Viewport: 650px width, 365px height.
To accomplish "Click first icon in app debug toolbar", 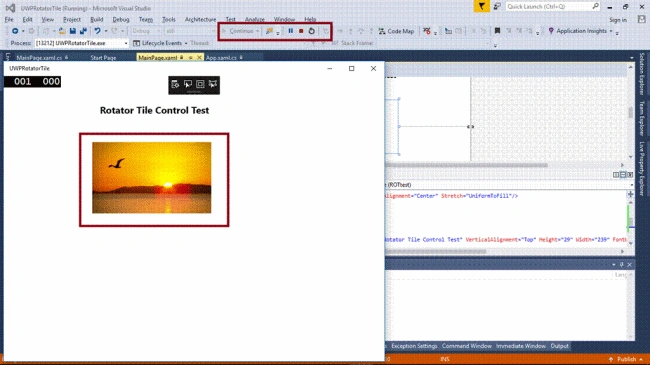I will (x=175, y=84).
